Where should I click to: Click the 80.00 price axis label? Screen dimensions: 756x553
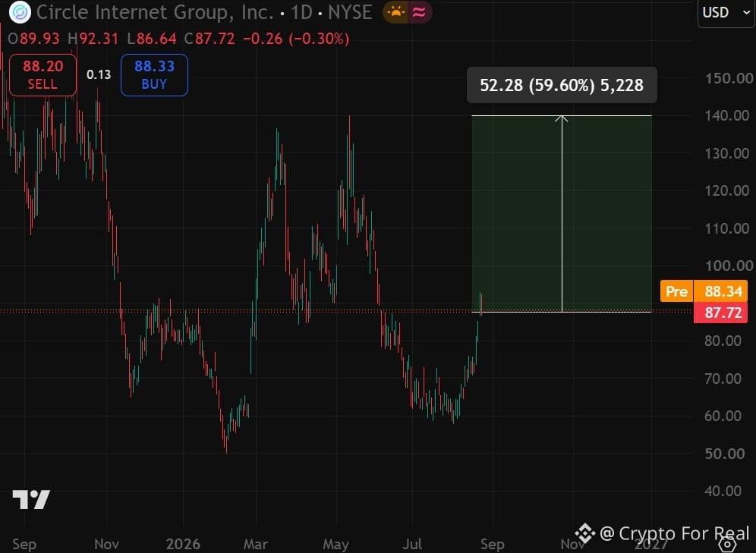click(x=723, y=341)
